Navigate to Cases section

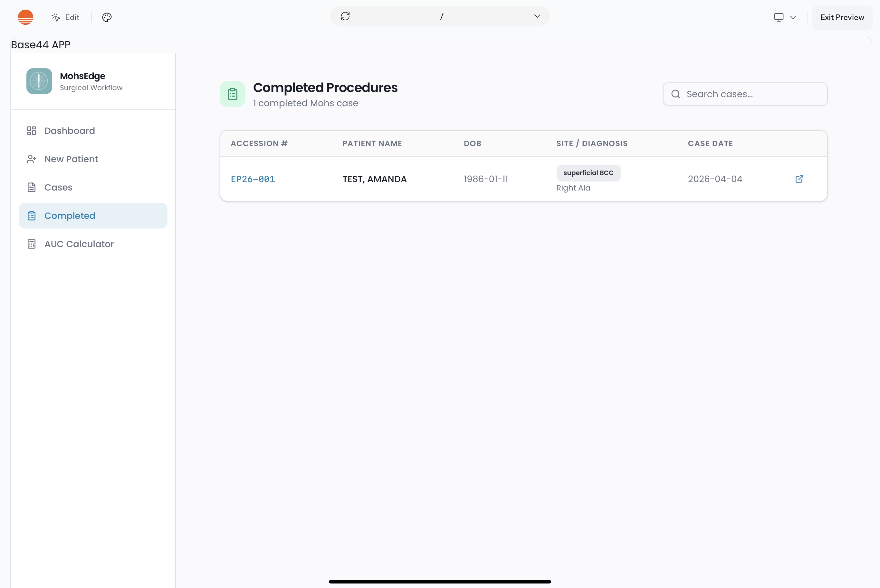(58, 188)
